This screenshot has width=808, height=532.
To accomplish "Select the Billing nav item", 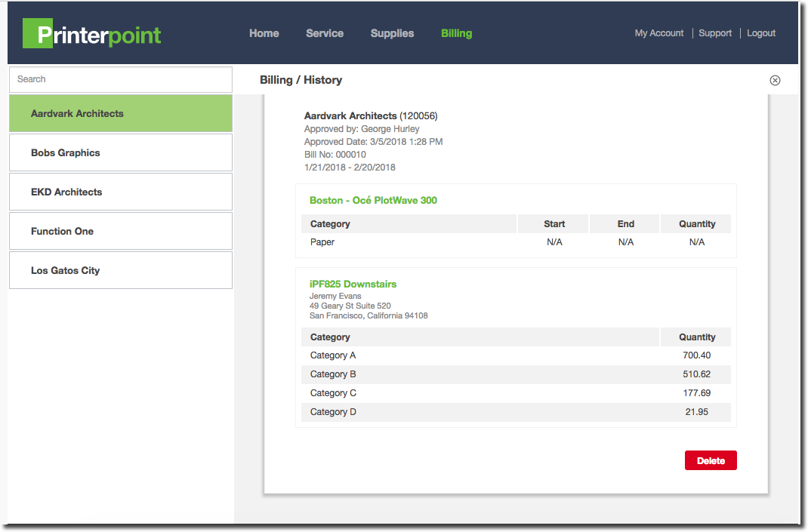I will click(x=456, y=33).
